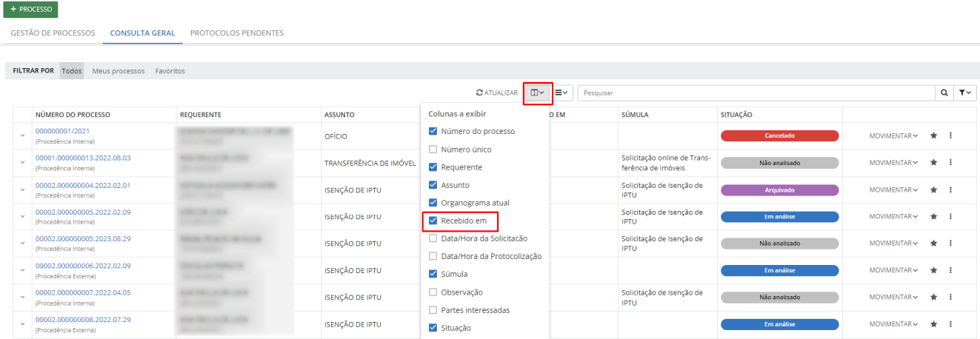980x339 pixels.
Task: Click the green + Processo button
Action: pyautogui.click(x=31, y=10)
